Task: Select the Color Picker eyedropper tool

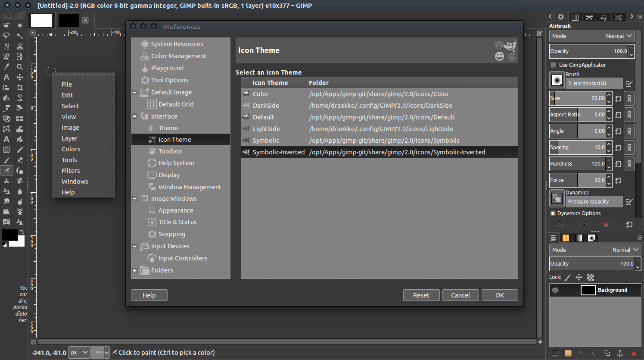Action: pyautogui.click(x=6, y=67)
